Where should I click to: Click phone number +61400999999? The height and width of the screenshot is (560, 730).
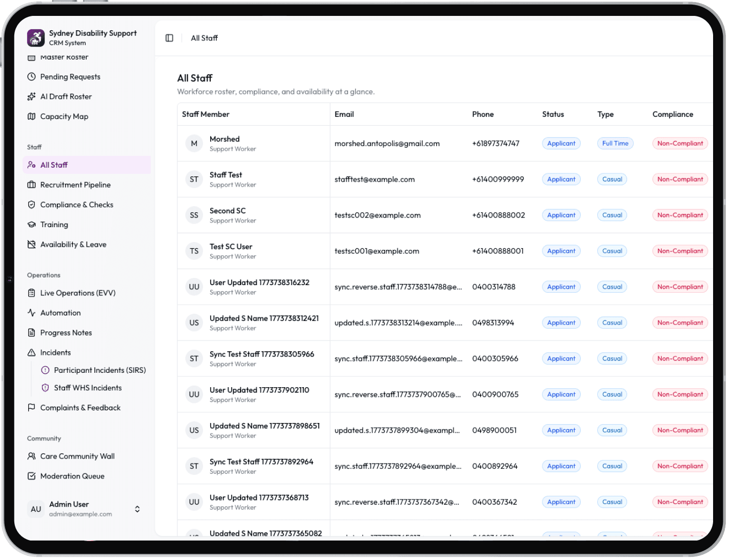[x=498, y=179]
